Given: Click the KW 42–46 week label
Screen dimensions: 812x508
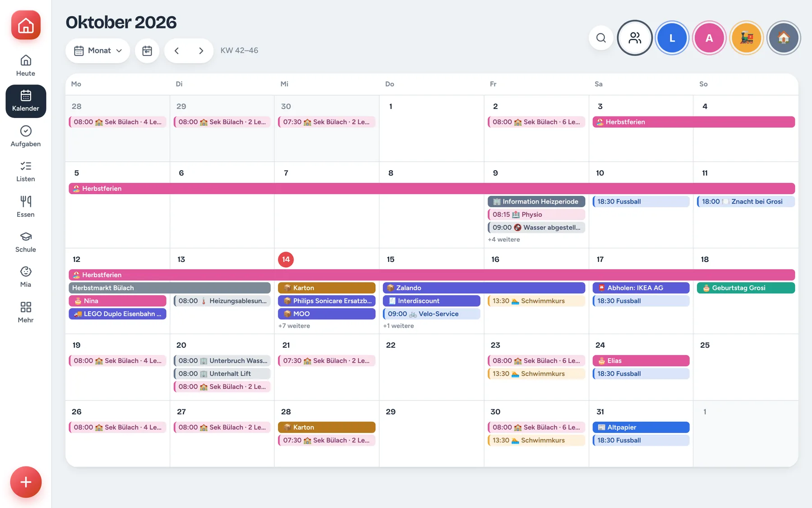Looking at the screenshot, I should click(239, 51).
